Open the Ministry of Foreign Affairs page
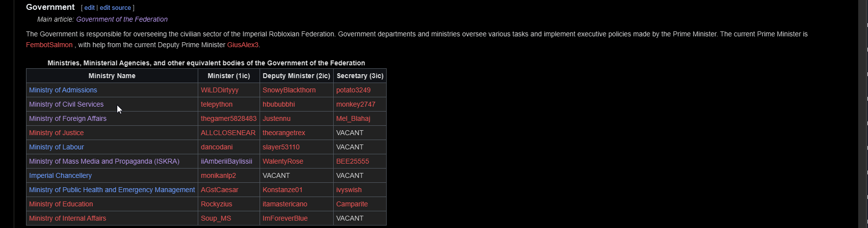868x228 pixels. point(68,118)
